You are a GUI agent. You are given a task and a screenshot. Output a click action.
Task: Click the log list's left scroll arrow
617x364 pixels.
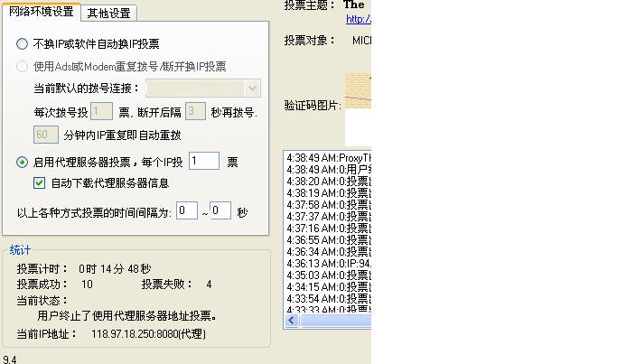(291, 321)
